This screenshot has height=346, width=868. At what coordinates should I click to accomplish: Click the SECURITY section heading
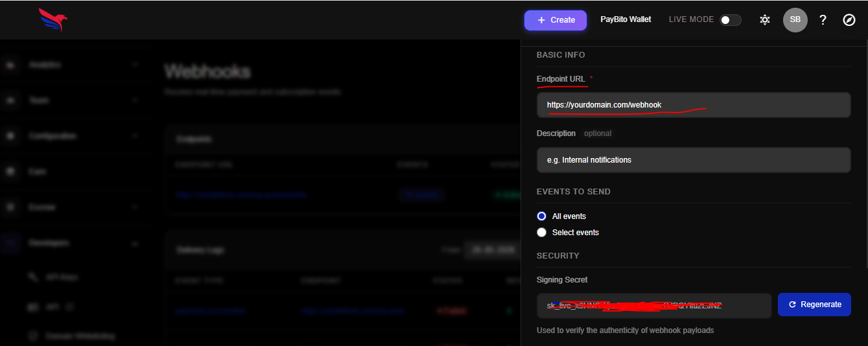558,256
